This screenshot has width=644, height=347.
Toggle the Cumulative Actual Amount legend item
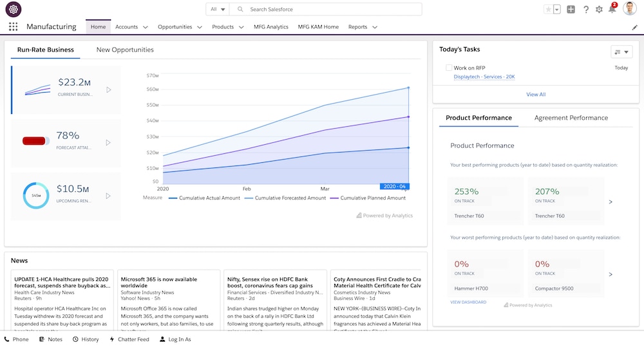coord(202,198)
